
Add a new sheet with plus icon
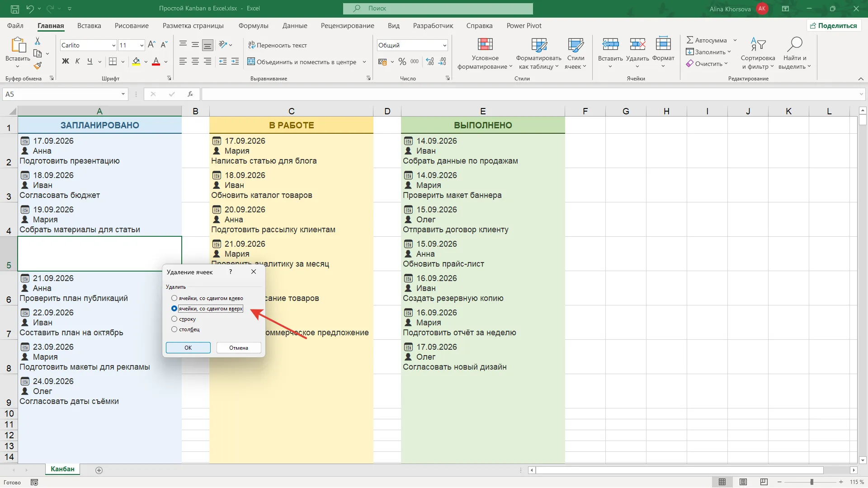pyautogui.click(x=99, y=470)
